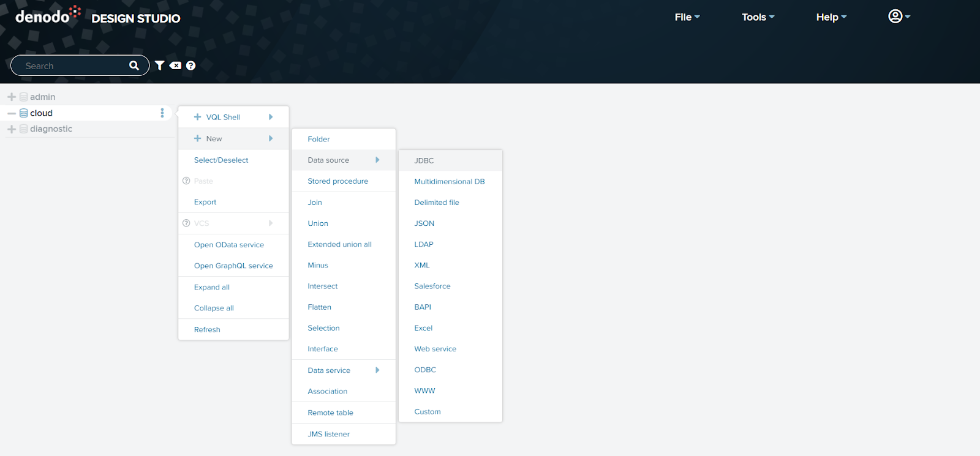This screenshot has height=456, width=980.
Task: Open the Help dropdown menu
Action: pos(831,17)
